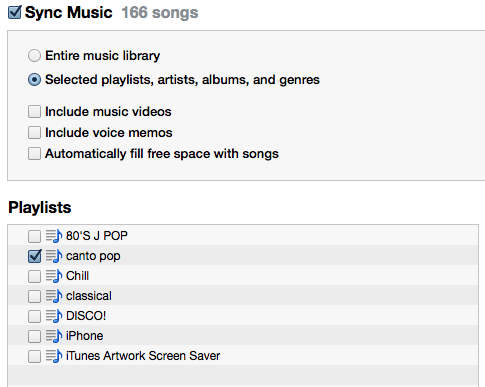485x387 pixels.
Task: Check the 80'S J POP playlist box
Action: (34, 236)
